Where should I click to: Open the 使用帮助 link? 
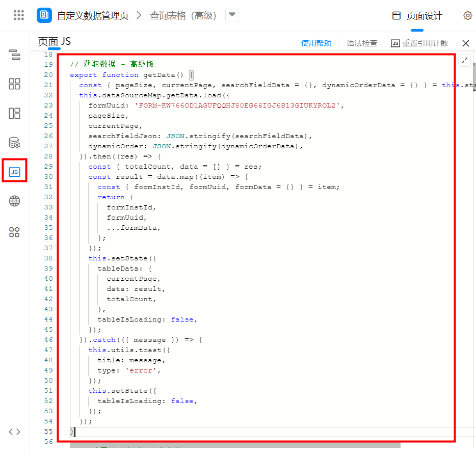pyautogui.click(x=316, y=43)
